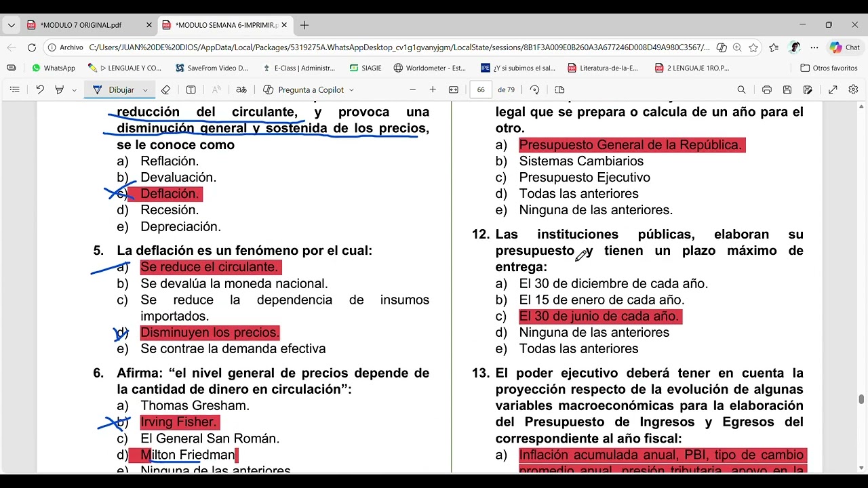
Task: Open the E-Class Administr... bookmark
Action: click(298, 68)
